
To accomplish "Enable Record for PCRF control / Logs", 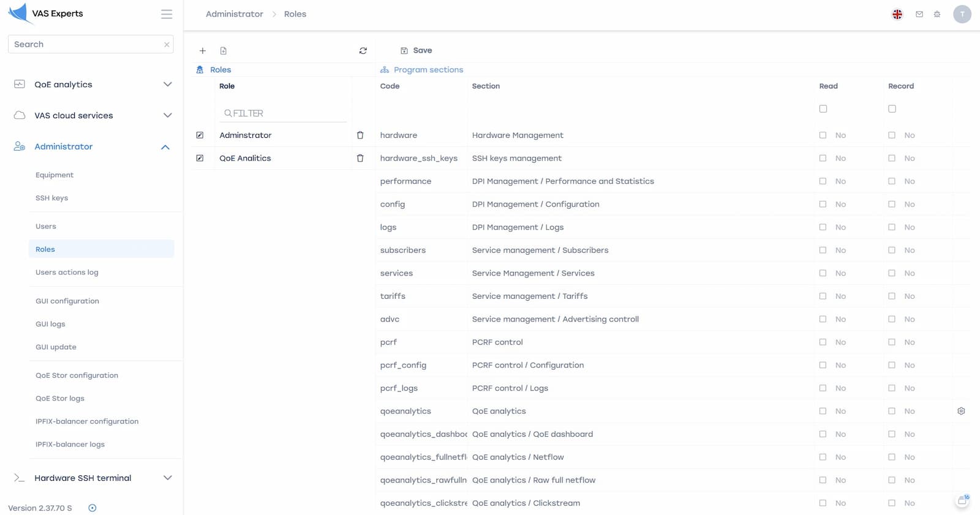I will (892, 388).
